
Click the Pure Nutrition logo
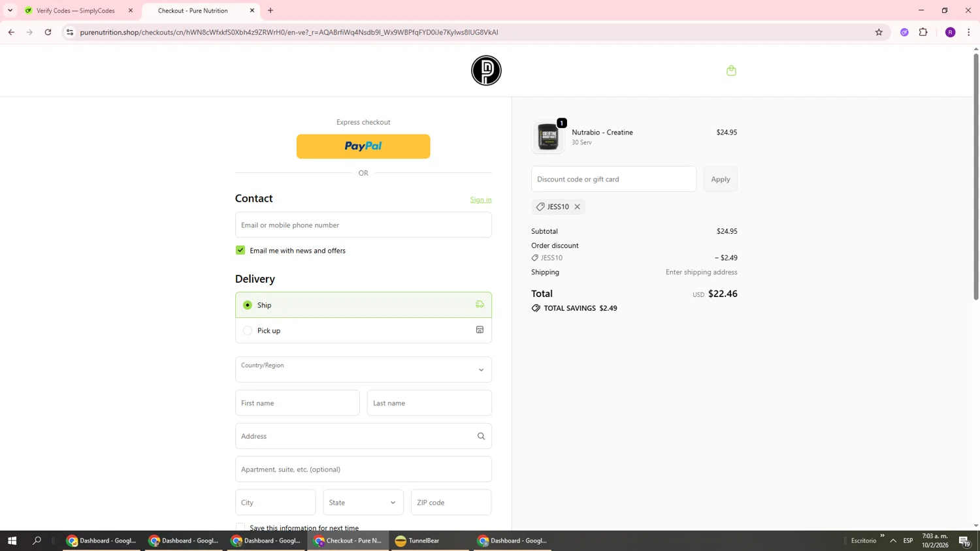click(x=486, y=71)
